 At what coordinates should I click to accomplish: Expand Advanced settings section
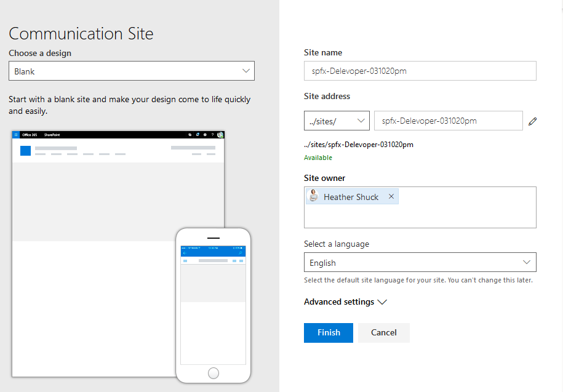coord(345,302)
